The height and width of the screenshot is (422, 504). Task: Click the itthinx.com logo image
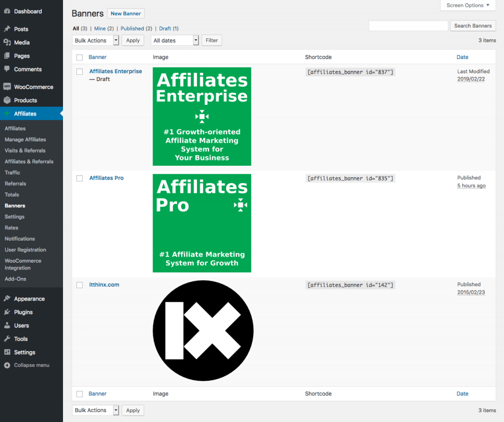(203, 331)
